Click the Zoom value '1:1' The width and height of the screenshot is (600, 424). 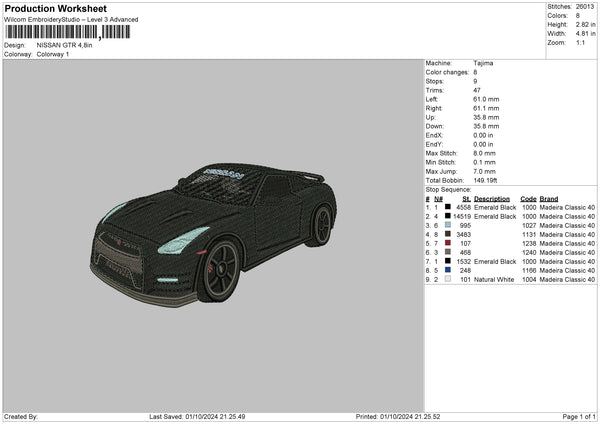point(580,43)
